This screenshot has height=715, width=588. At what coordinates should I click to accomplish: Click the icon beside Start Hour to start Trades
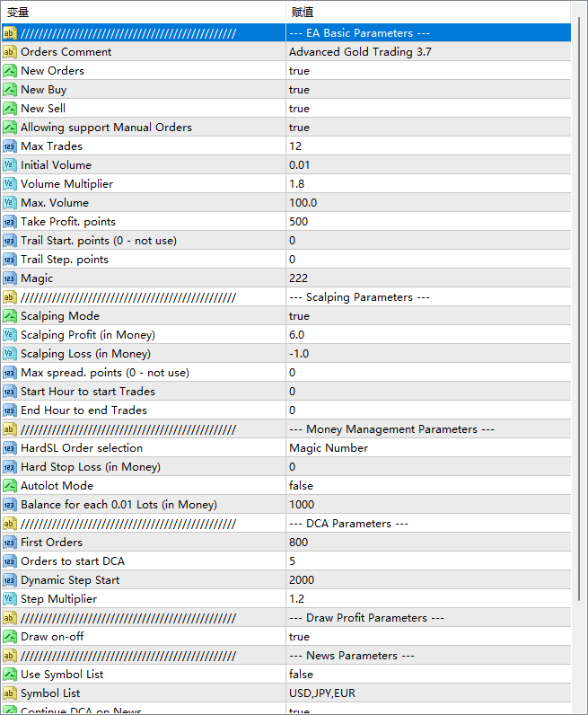pos(10,392)
